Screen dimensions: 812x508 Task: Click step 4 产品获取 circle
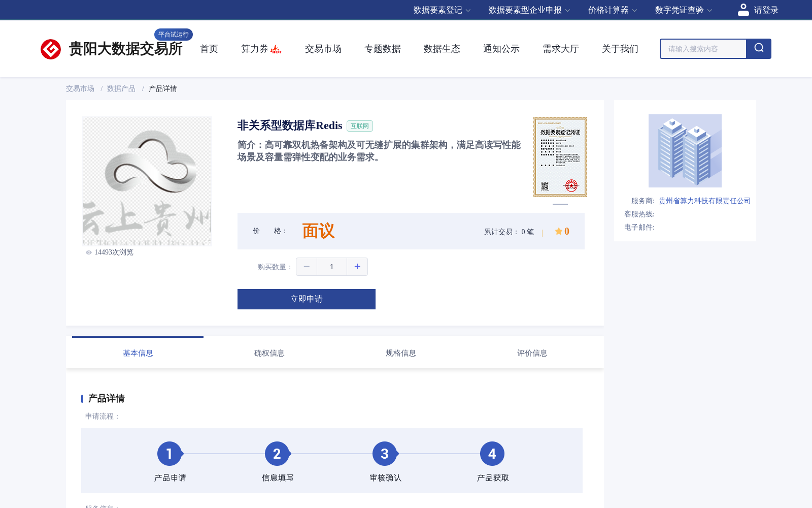492,454
